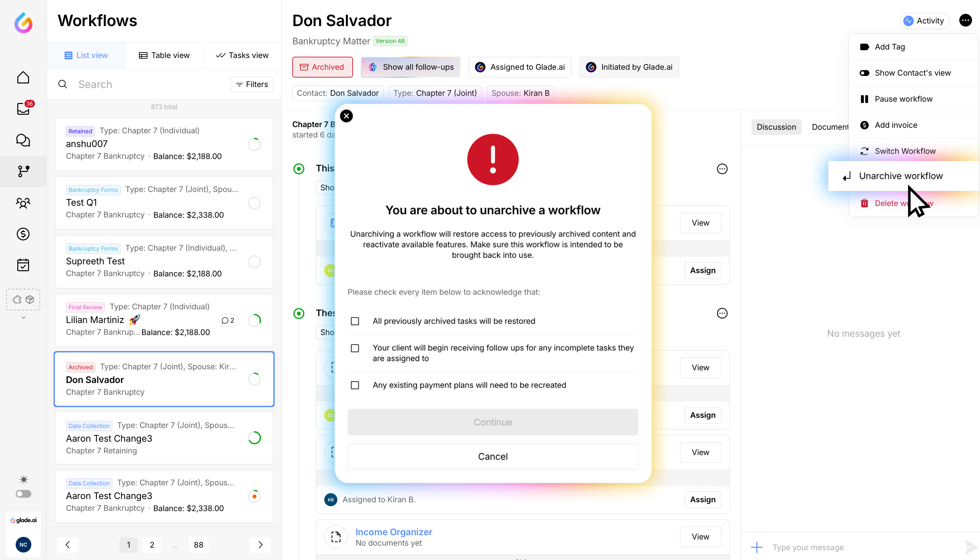This screenshot has width=980, height=560.
Task: Check 'All previously archived tasks will be restored'
Action: coord(355,321)
